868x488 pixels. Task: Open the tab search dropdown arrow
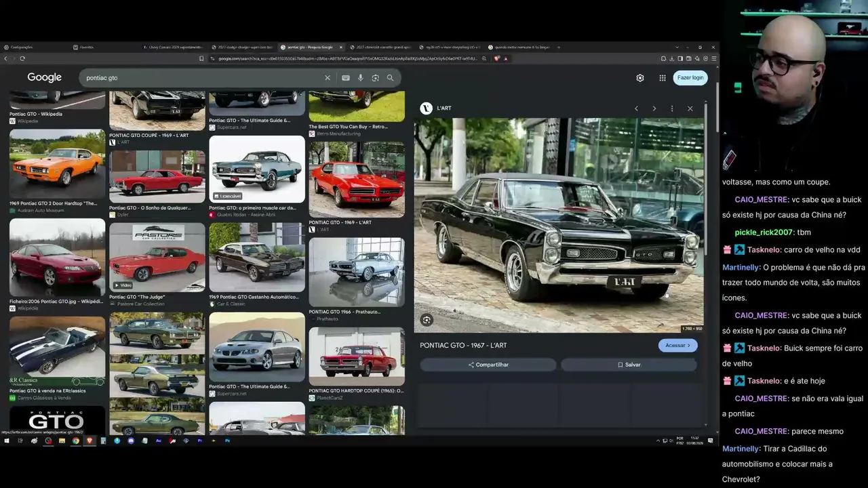676,47
